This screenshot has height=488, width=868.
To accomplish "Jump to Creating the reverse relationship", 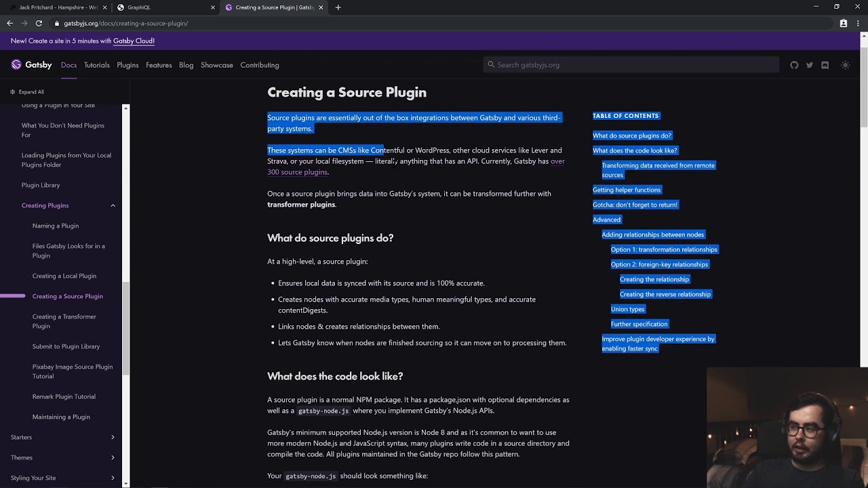I will (x=665, y=294).
